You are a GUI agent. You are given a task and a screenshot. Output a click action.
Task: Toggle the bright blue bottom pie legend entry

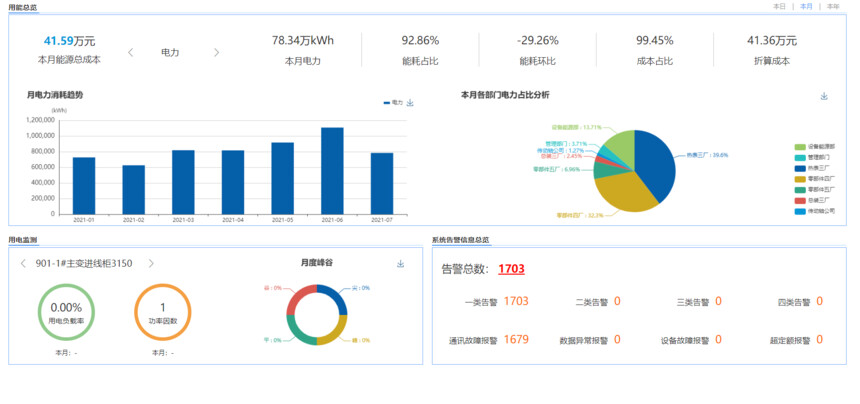point(815,211)
